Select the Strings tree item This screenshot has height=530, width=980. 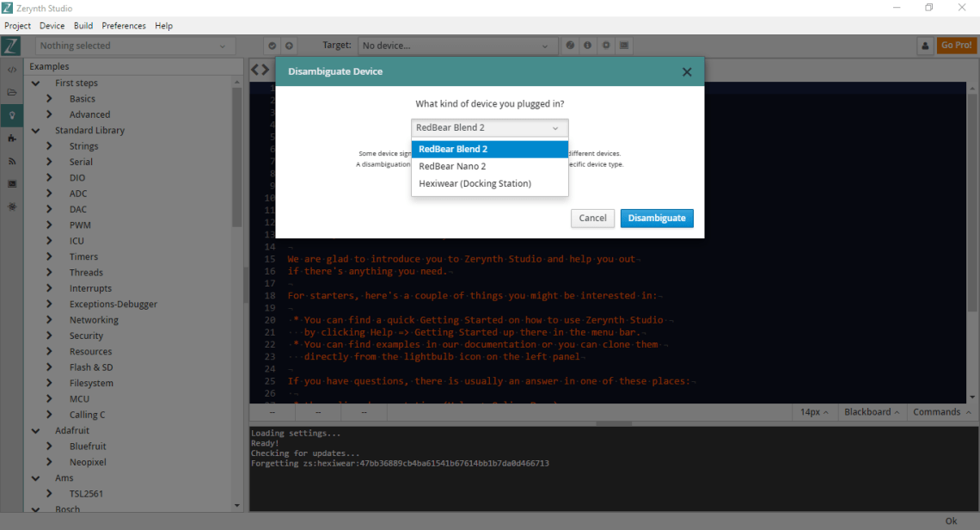[x=83, y=145]
